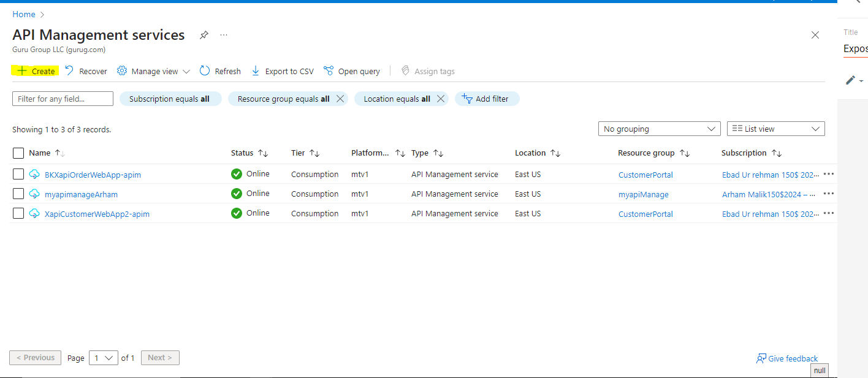Remove the Location filter

tap(441, 99)
